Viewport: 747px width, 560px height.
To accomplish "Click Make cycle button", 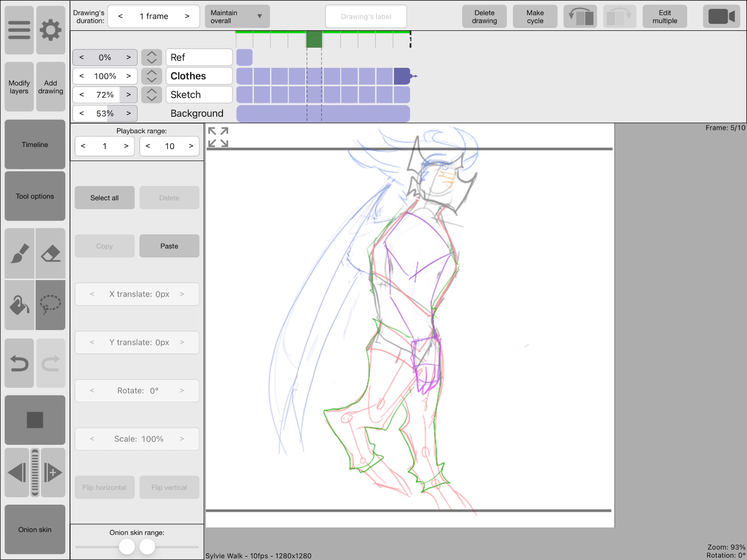I will point(535,16).
